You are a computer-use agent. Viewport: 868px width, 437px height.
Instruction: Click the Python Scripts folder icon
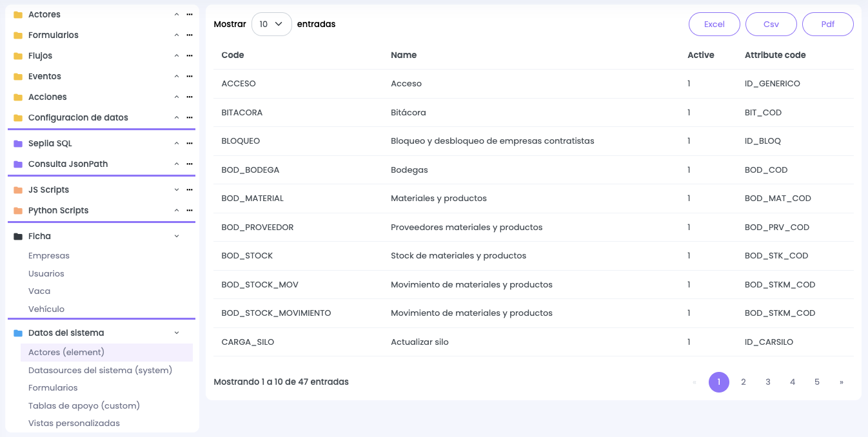click(18, 210)
